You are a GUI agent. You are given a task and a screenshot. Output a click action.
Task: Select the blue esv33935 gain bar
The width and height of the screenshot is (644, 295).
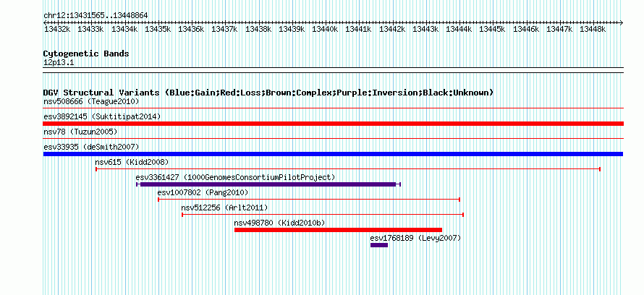[x=333, y=154]
